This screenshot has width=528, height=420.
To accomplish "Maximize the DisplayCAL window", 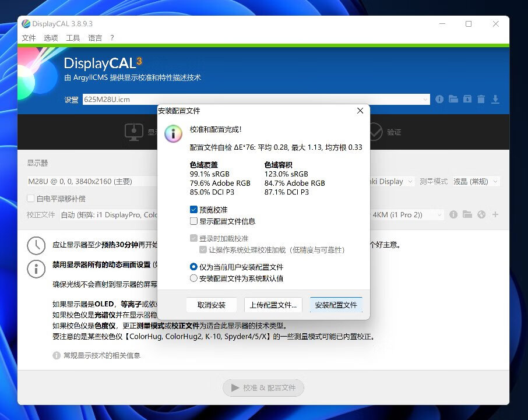I will [x=469, y=23].
